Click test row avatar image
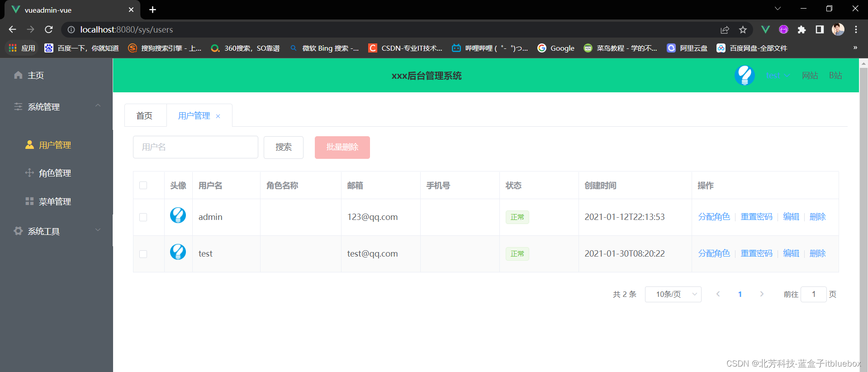The image size is (868, 372). click(178, 252)
